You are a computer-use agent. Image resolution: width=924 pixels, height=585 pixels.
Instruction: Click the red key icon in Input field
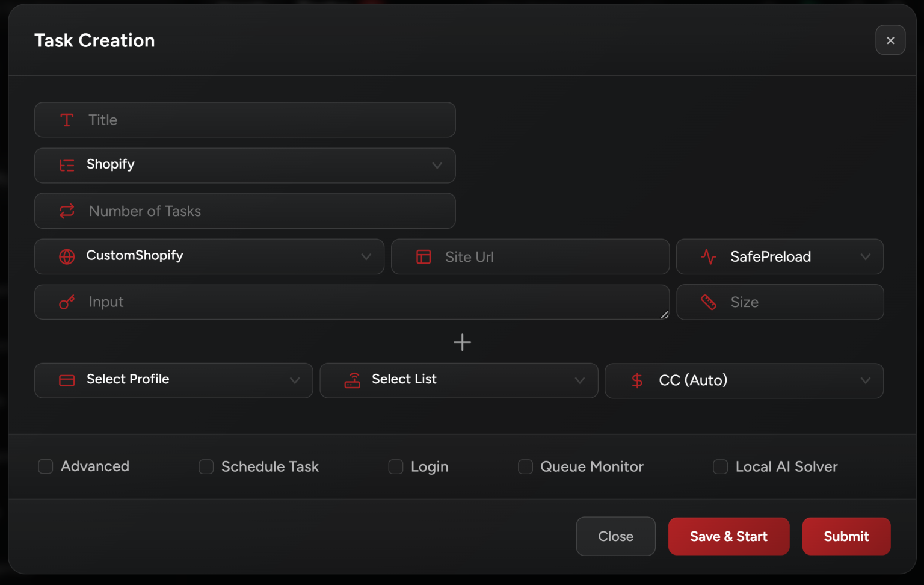pos(67,302)
